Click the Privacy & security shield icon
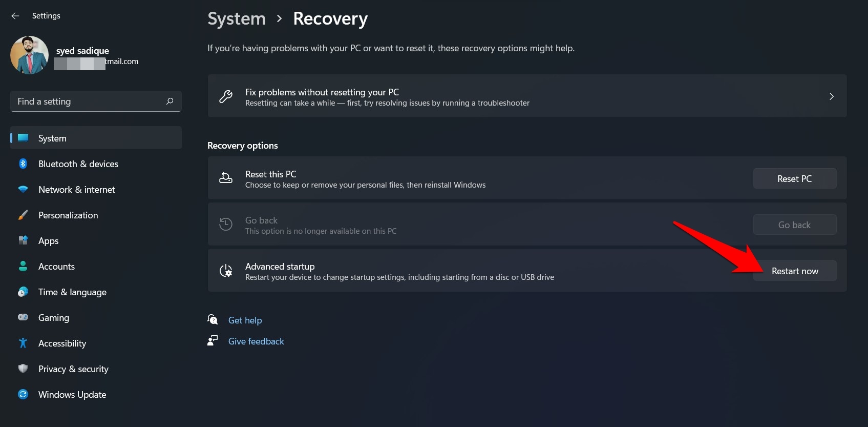The width and height of the screenshot is (868, 427). coord(23,369)
